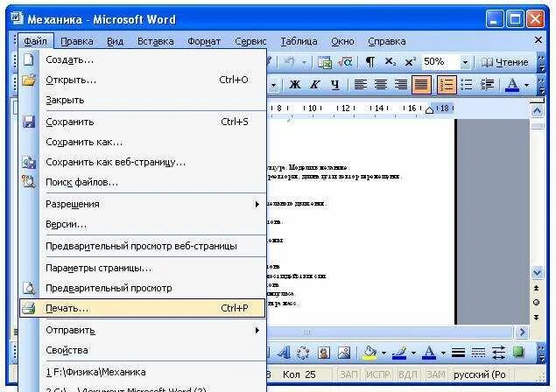Choose Открыть… with folder icon
This screenshot has height=392, width=556.
(143, 80)
